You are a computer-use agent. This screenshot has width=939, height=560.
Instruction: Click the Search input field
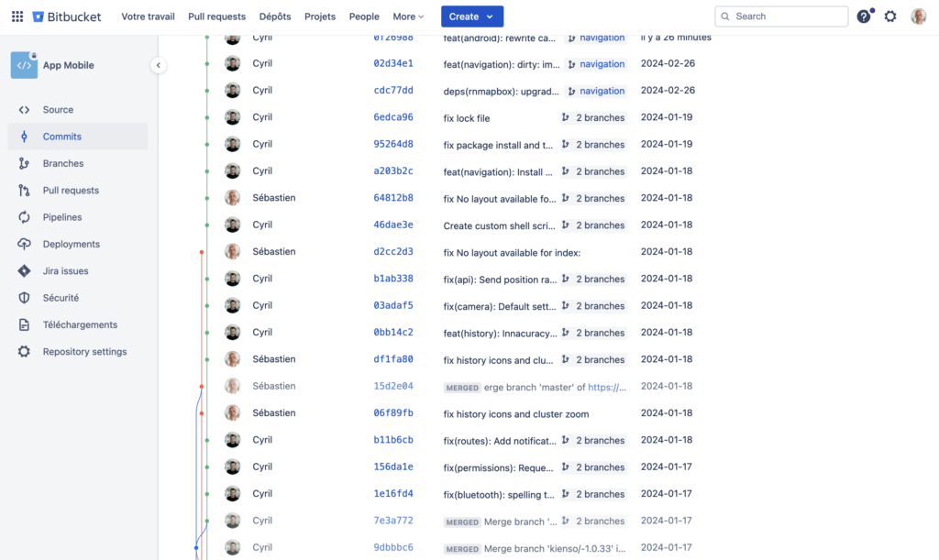pyautogui.click(x=781, y=16)
